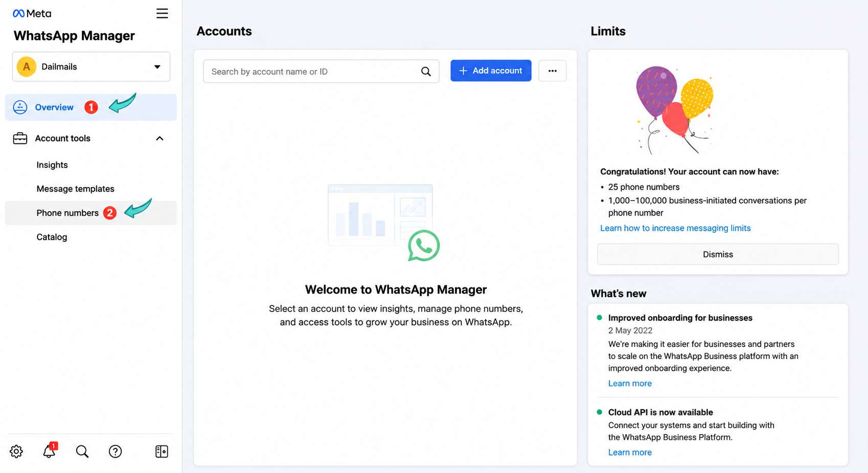Viewport: 868px width, 473px height.
Task: Toggle the sidebar panel icon
Action: [x=162, y=452]
